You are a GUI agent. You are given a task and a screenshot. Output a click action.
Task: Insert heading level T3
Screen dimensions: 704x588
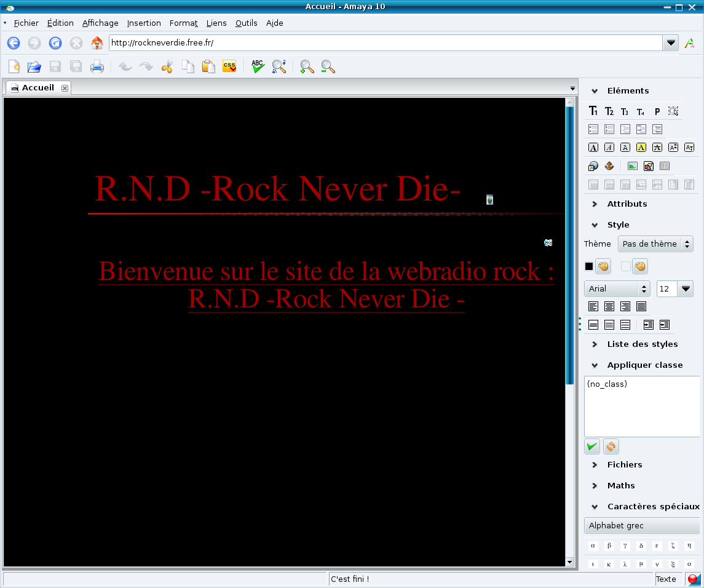pyautogui.click(x=625, y=111)
